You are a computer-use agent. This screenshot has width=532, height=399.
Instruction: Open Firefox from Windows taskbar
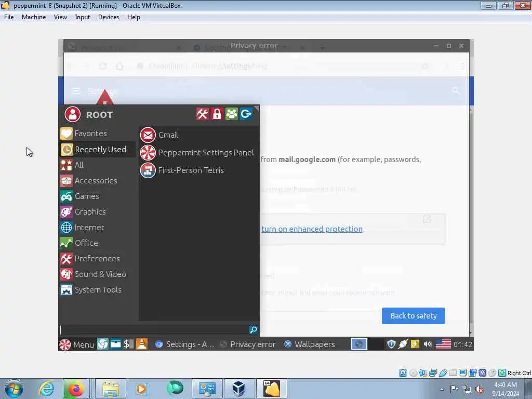click(x=76, y=389)
